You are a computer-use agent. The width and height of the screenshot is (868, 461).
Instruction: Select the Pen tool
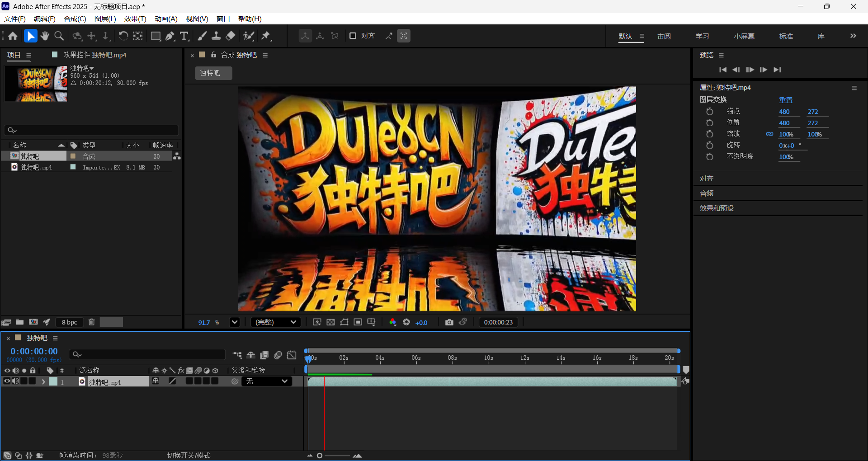(170, 36)
